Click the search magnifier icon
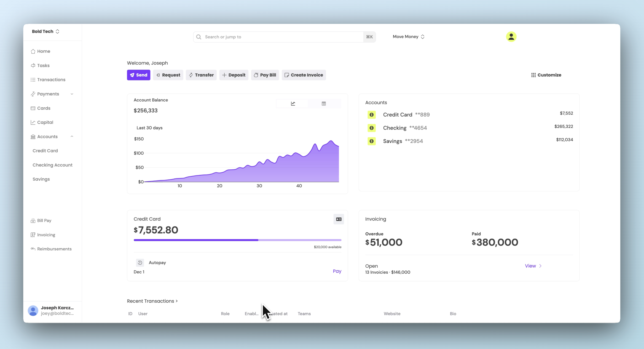This screenshot has height=349, width=644. tap(199, 37)
